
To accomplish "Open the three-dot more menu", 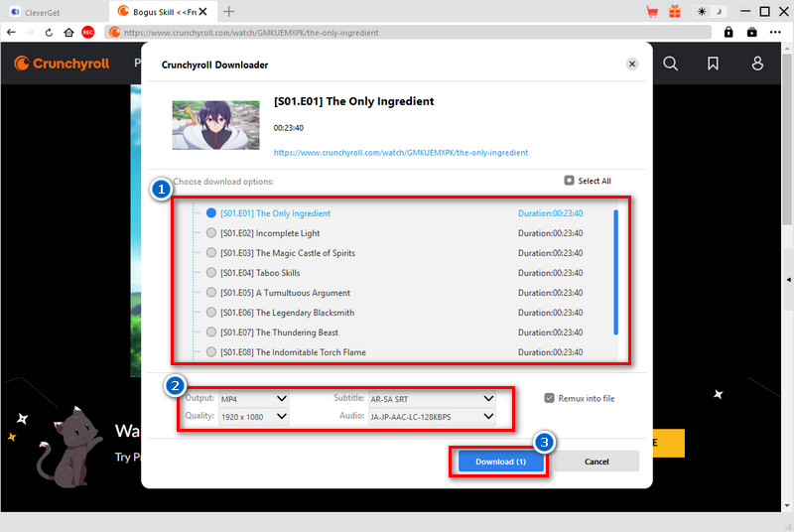I will pyautogui.click(x=775, y=33).
